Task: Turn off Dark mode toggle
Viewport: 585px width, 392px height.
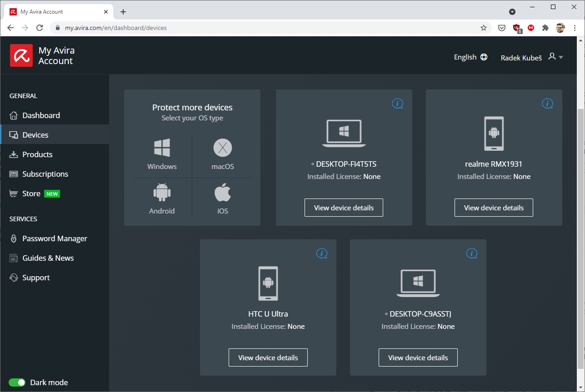Action: [17, 382]
